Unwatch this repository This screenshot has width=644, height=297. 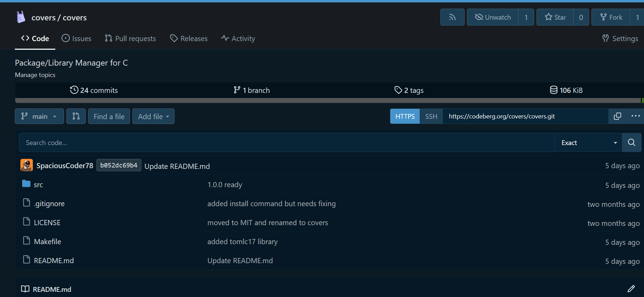493,17
